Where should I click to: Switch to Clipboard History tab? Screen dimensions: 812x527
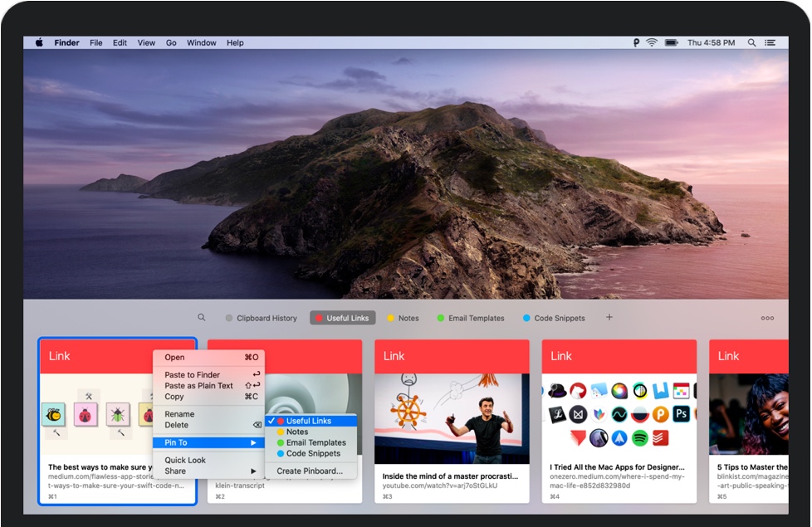(x=261, y=318)
